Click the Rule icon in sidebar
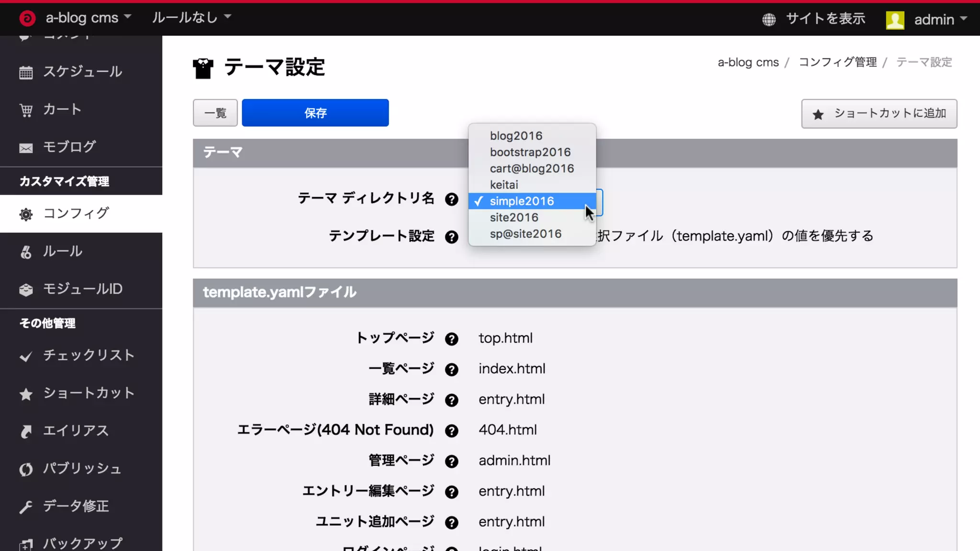The image size is (980, 551). point(26,252)
